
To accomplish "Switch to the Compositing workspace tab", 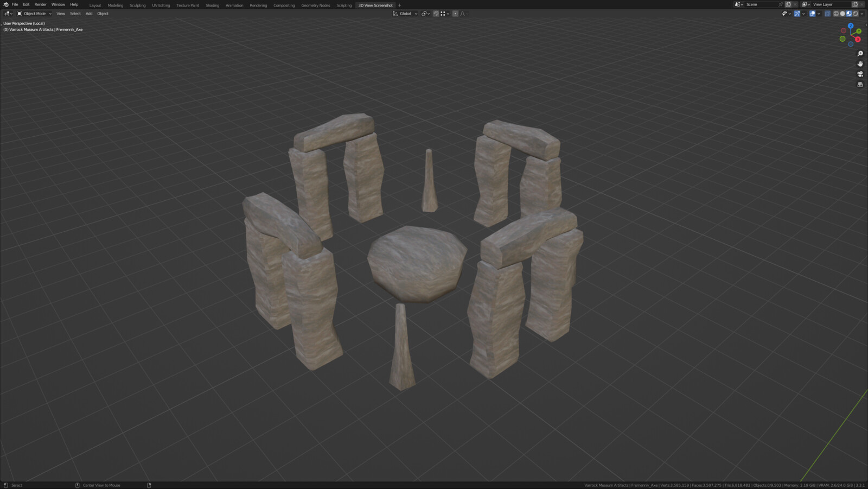I will (284, 5).
